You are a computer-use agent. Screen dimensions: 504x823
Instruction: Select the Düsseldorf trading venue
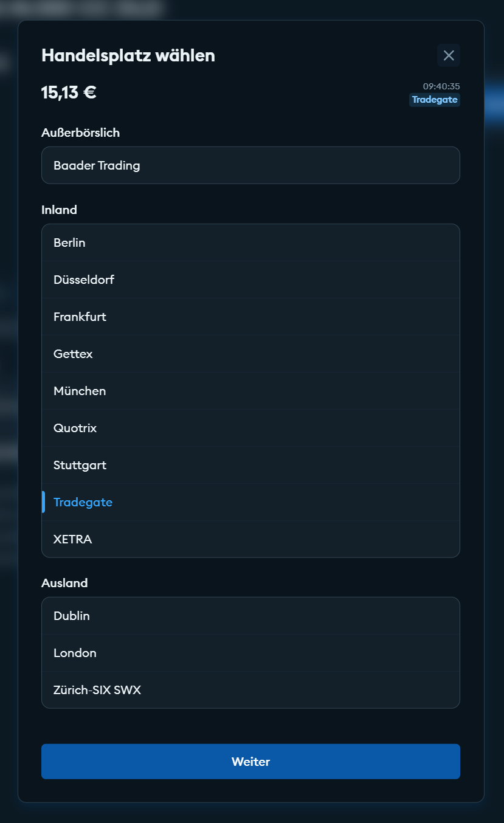(250, 280)
